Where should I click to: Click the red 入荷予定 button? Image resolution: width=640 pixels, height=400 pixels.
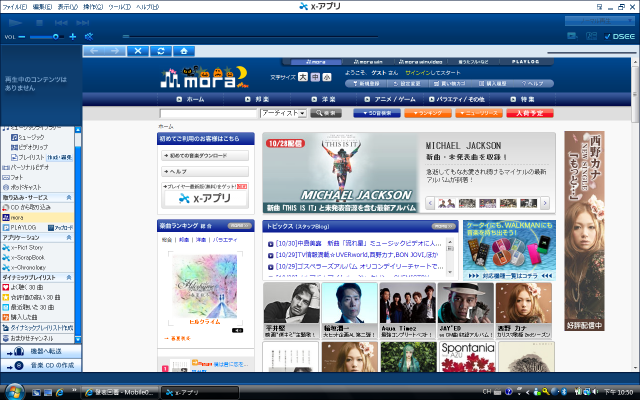(x=530, y=113)
